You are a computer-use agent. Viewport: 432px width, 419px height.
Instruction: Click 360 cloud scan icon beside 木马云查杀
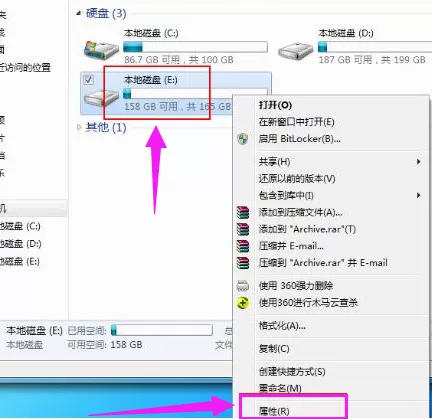pyautogui.click(x=243, y=303)
